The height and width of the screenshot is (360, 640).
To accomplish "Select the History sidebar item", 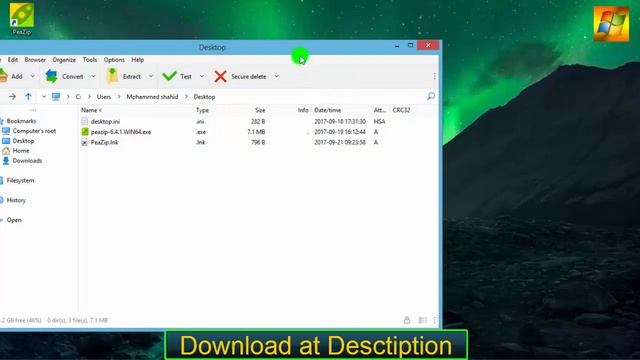I will 16,200.
